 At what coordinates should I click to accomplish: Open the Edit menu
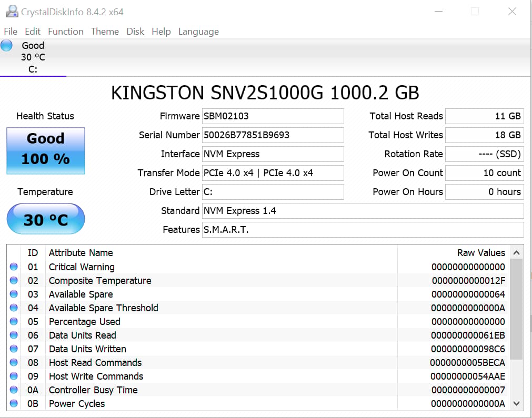33,32
